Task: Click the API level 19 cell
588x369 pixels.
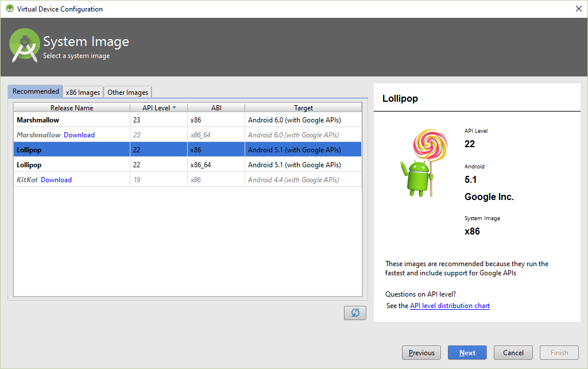Action: (158, 180)
